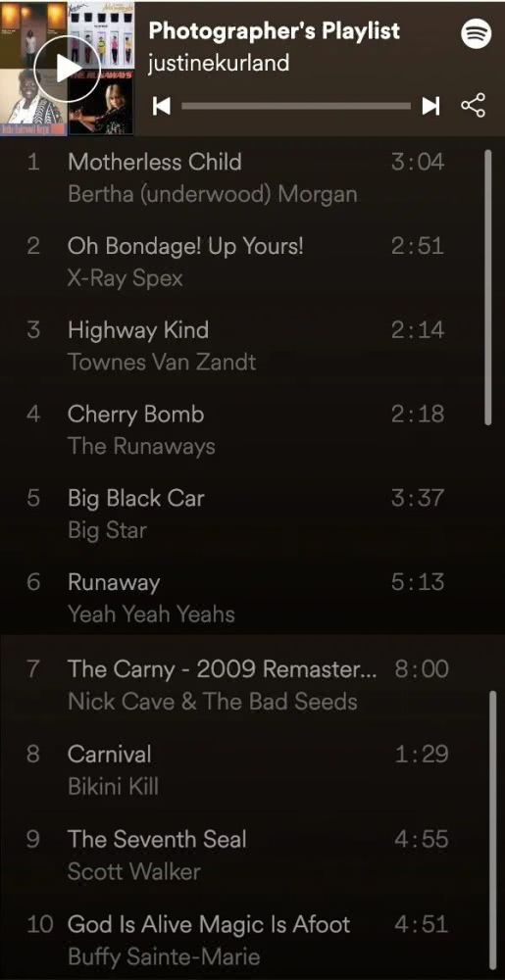Open the Spotify logo link
This screenshot has width=505, height=980.
click(x=477, y=33)
